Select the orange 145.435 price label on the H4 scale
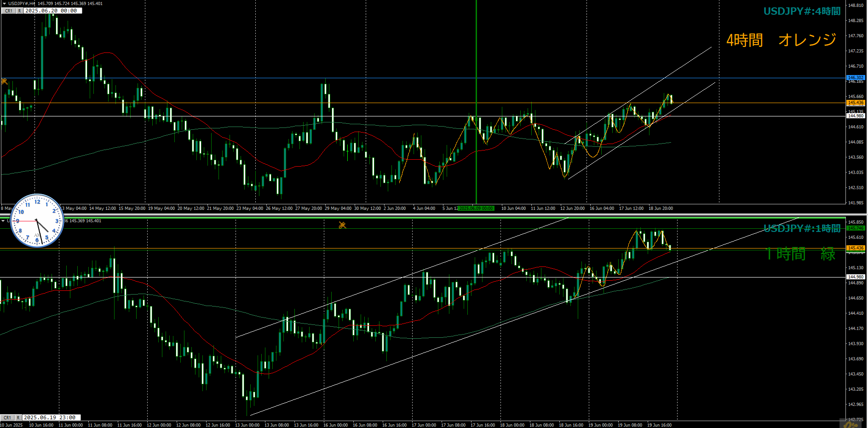 (856, 103)
